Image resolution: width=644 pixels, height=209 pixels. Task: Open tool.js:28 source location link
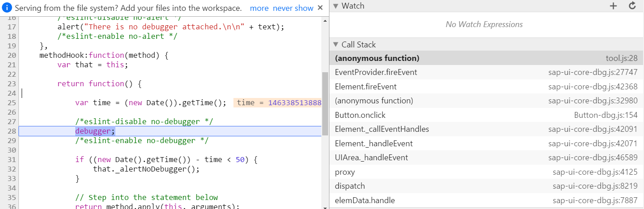click(x=621, y=58)
